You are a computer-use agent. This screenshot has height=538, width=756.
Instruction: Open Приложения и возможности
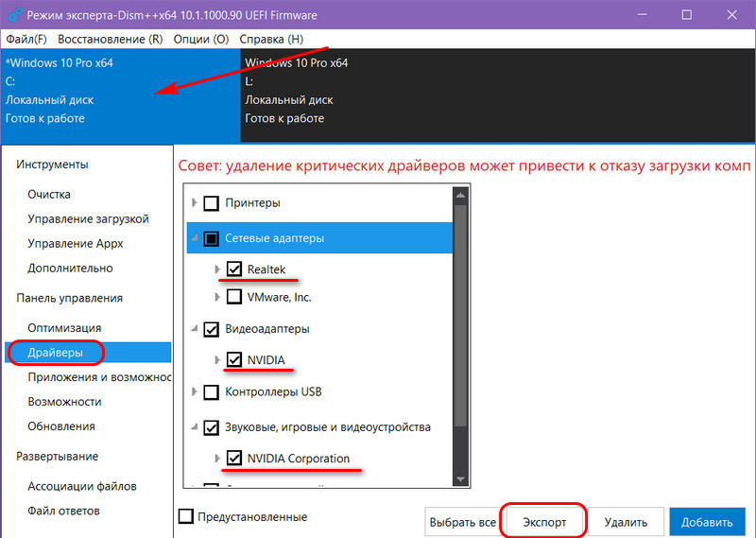pyautogui.click(x=99, y=377)
